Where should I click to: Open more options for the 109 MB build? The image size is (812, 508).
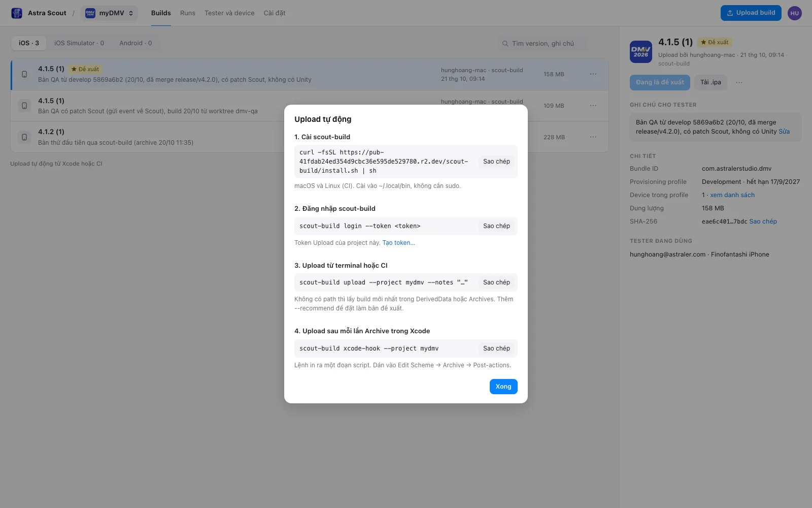point(593,106)
